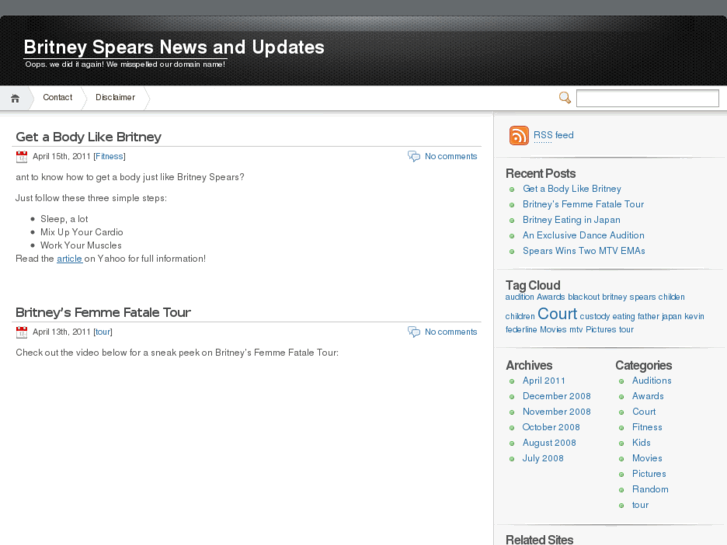Browse the Movies category
Viewport: 727px width, 545px height.
[x=647, y=458]
